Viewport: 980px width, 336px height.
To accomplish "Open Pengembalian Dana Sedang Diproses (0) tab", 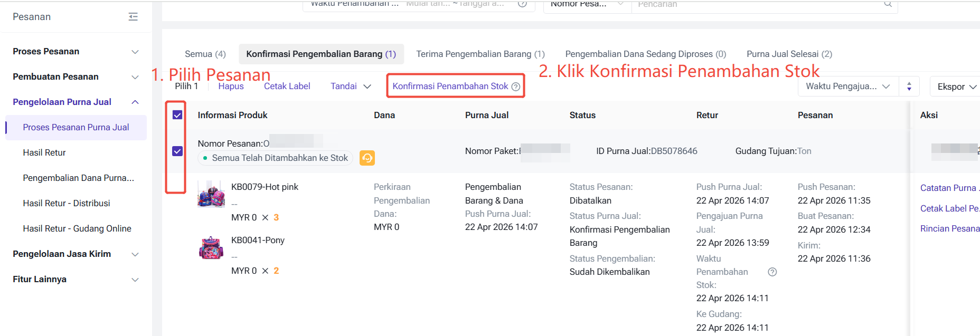I will [x=646, y=54].
